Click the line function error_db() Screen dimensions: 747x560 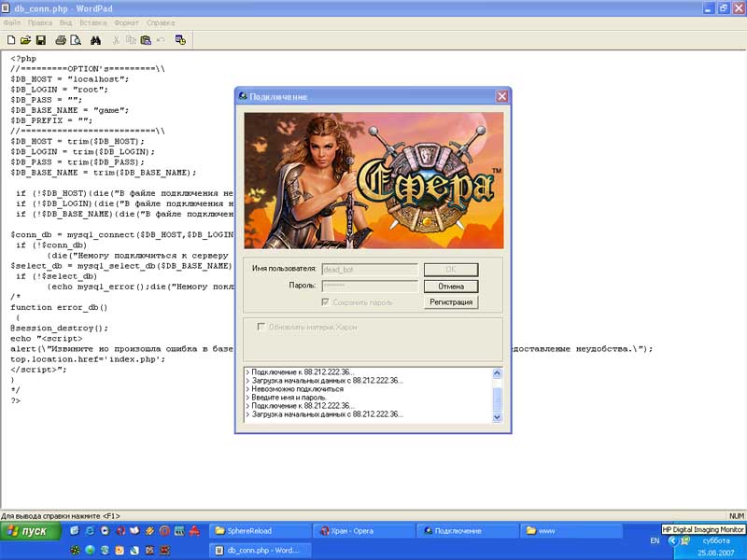pyautogui.click(x=59, y=307)
